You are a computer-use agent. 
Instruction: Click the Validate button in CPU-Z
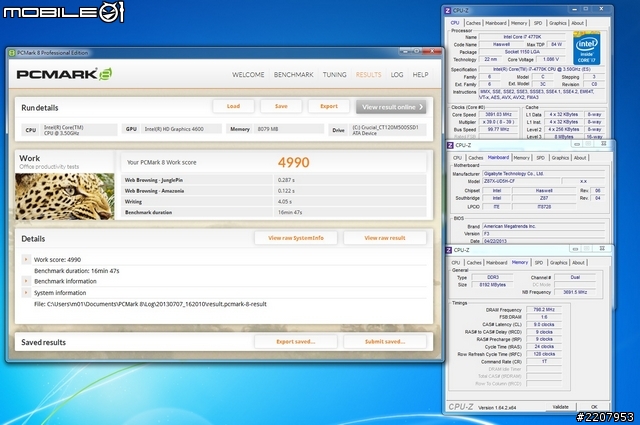click(560, 407)
